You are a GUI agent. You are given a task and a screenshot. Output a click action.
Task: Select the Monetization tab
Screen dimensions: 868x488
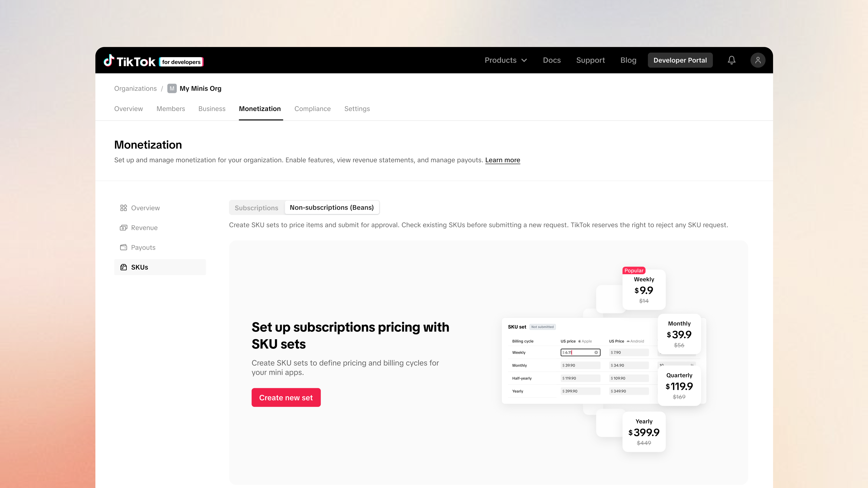click(260, 109)
